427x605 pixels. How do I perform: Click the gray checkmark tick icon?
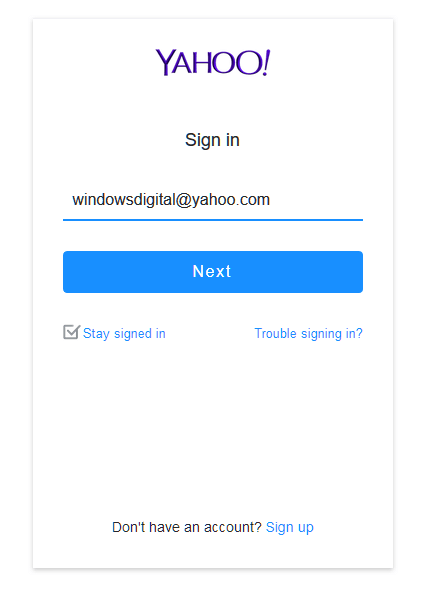(72, 332)
